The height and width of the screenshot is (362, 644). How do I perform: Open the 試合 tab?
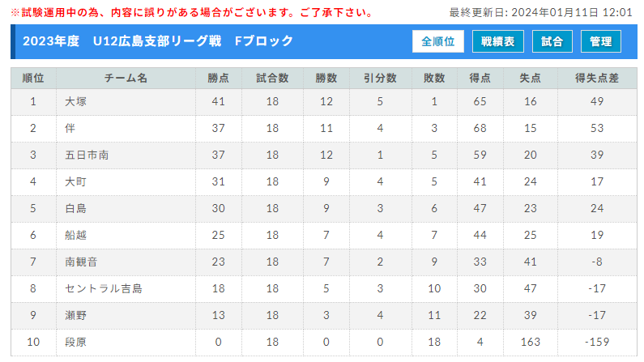coord(552,41)
